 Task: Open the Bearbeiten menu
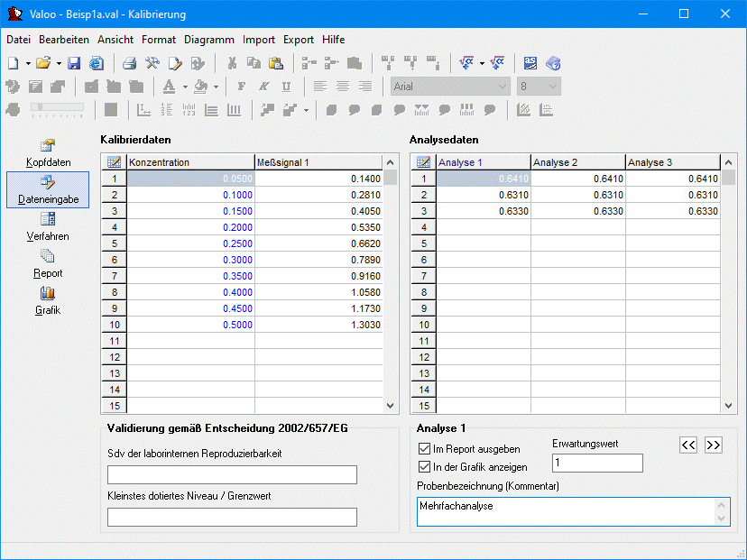(x=64, y=40)
